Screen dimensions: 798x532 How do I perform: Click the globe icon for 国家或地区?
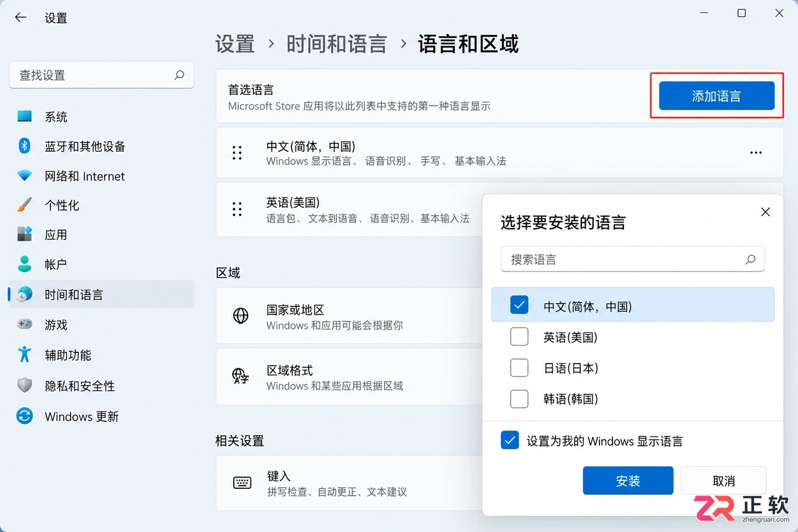click(241, 316)
